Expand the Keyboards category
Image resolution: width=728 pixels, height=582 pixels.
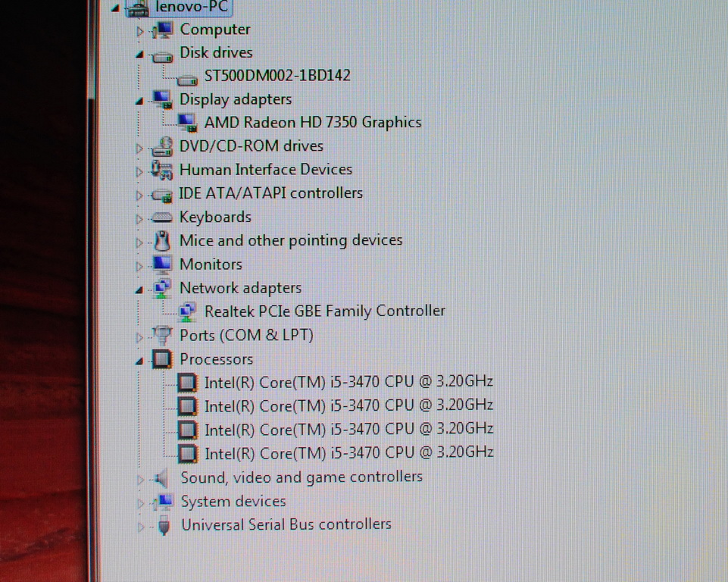click(139, 219)
